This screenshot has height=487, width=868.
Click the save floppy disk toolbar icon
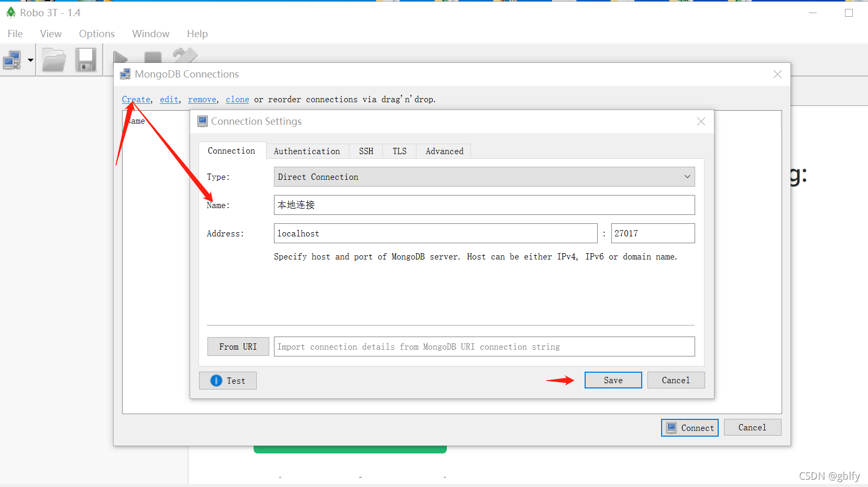[86, 60]
